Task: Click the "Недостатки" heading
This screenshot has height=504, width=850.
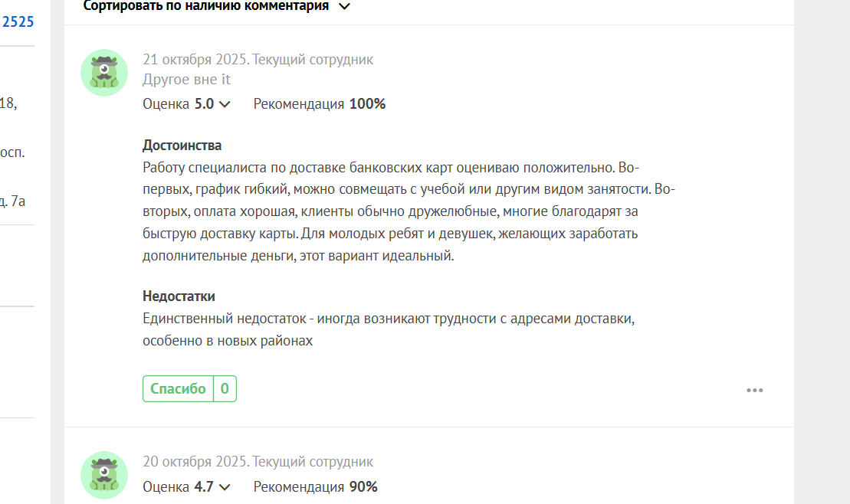Action: click(179, 296)
